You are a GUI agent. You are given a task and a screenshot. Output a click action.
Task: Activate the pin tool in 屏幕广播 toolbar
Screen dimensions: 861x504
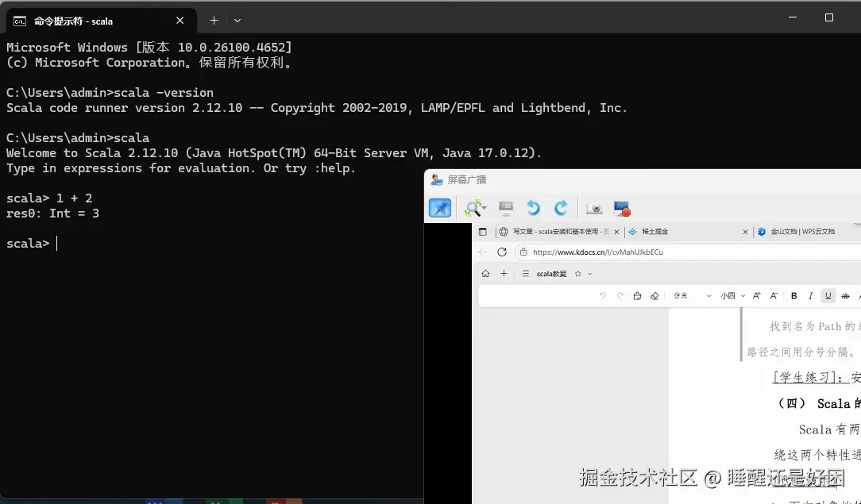[441, 208]
